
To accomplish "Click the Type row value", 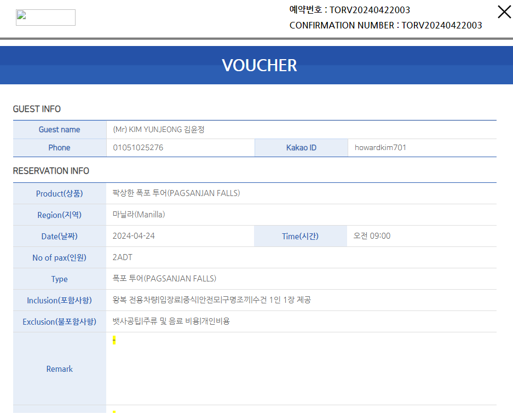I will (x=164, y=279).
